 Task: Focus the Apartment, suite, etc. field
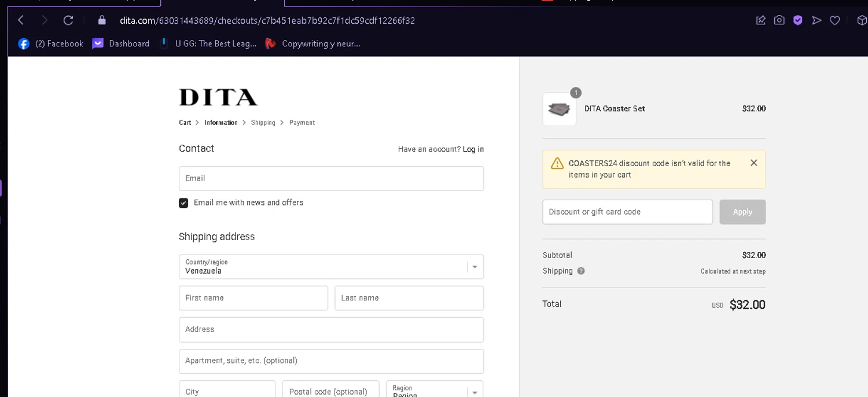point(331,361)
